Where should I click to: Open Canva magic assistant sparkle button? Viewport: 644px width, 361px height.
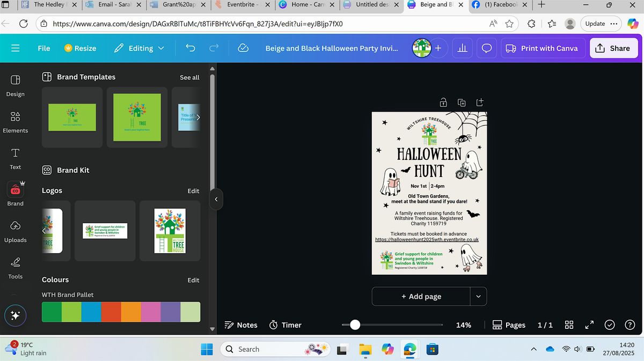[15, 316]
